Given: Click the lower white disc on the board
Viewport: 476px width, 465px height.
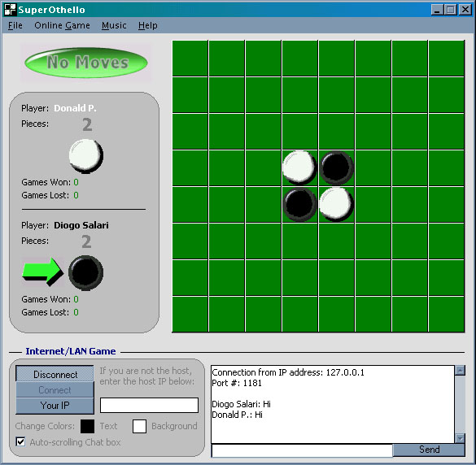Looking at the screenshot, I should tap(336, 204).
